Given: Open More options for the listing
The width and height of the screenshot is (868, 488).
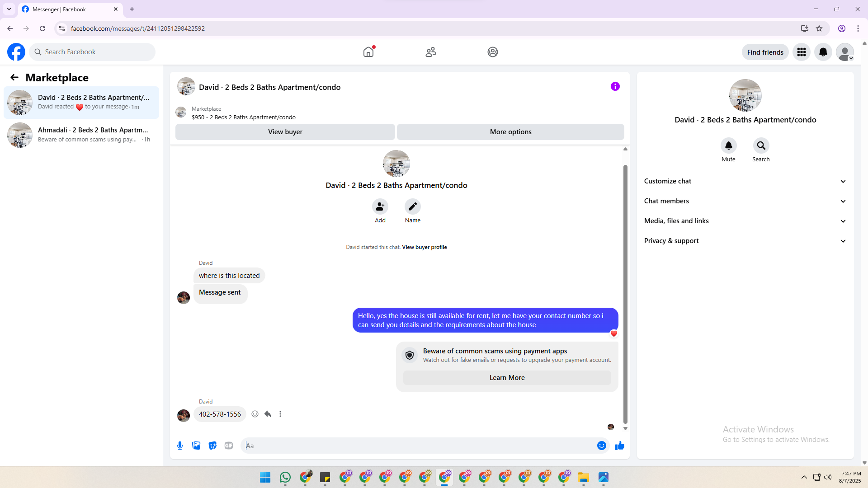Looking at the screenshot, I should 511,132.
